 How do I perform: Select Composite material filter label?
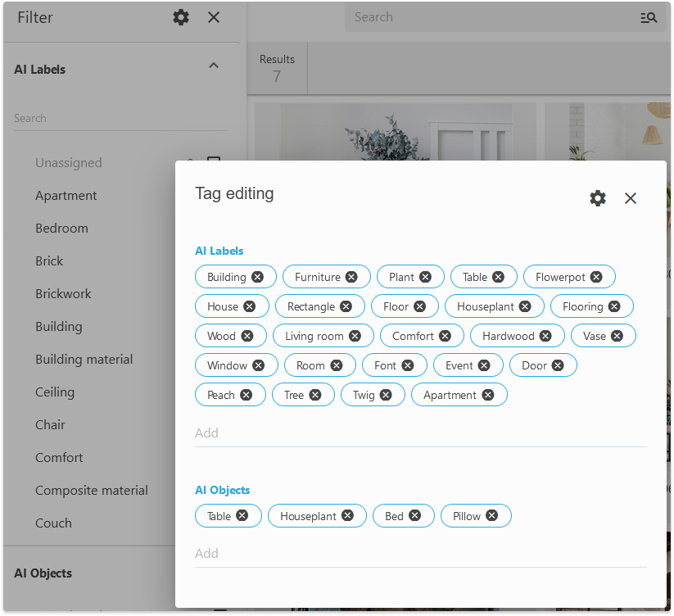[x=92, y=491]
